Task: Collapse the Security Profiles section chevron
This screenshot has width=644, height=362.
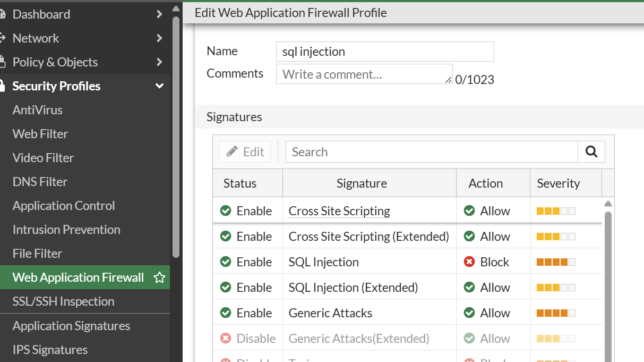Action: click(x=159, y=86)
